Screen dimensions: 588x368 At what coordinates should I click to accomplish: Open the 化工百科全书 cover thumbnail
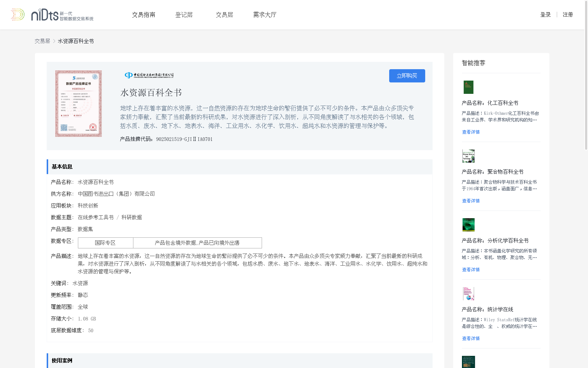point(469,87)
